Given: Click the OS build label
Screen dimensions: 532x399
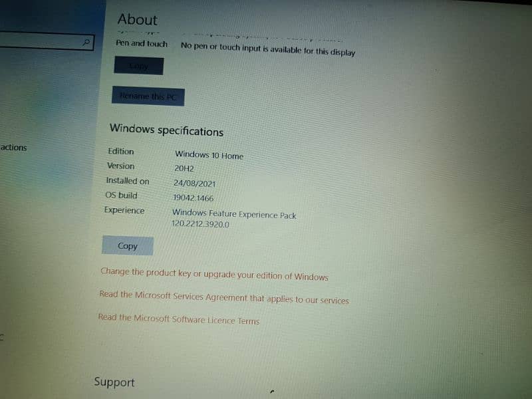Looking at the screenshot, I should (121, 196).
